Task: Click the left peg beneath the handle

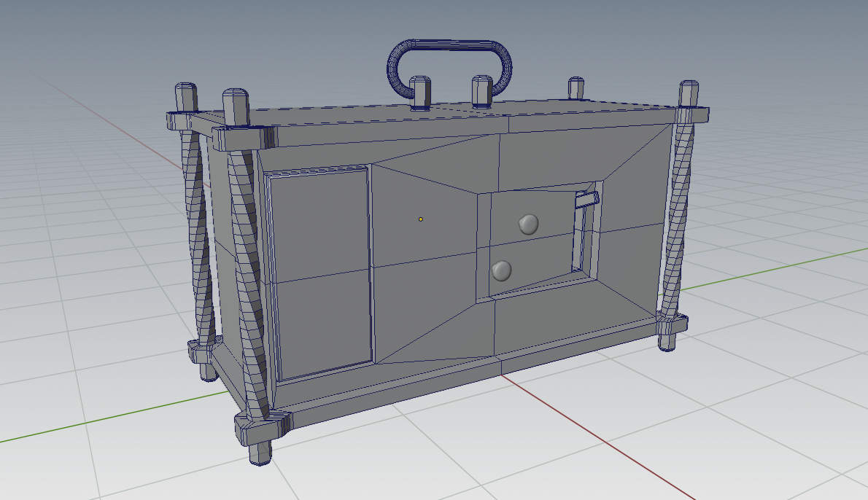Action: (420, 91)
